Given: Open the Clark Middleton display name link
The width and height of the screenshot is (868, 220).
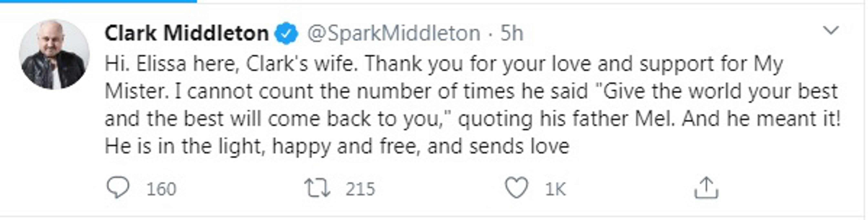Looking at the screenshot, I should [187, 33].
